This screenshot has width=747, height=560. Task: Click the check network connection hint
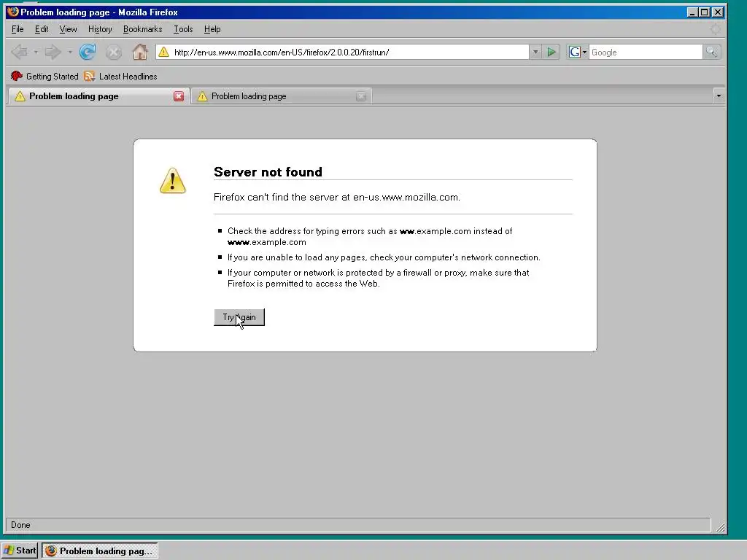pyautogui.click(x=384, y=257)
